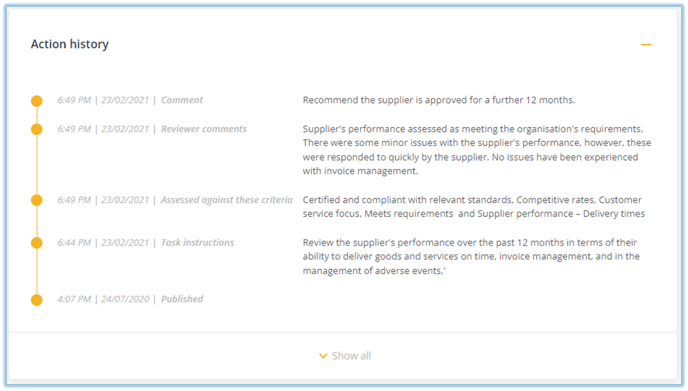This screenshot has height=391, width=688.
Task: Click the 24/07/2020 published timestamp
Action: pos(125,299)
